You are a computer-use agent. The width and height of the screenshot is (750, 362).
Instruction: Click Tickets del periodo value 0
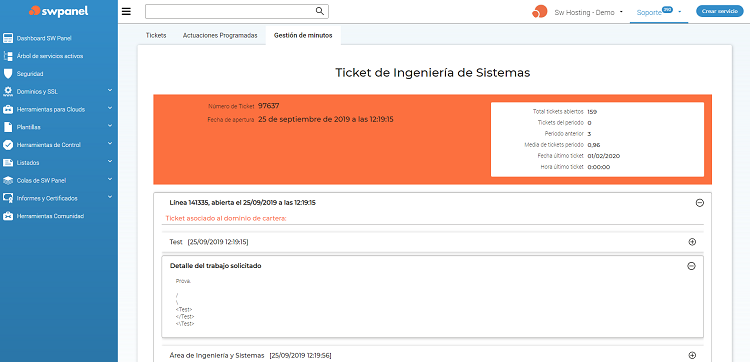pyautogui.click(x=589, y=123)
